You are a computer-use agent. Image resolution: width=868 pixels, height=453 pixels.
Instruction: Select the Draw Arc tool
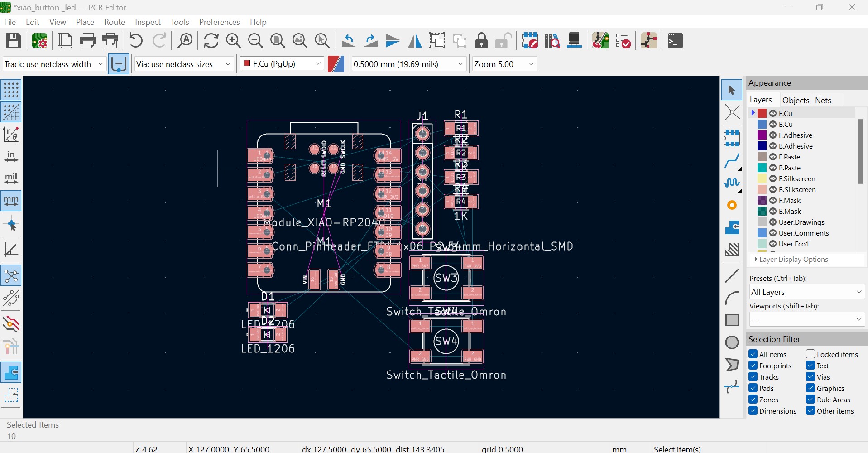[x=732, y=298]
